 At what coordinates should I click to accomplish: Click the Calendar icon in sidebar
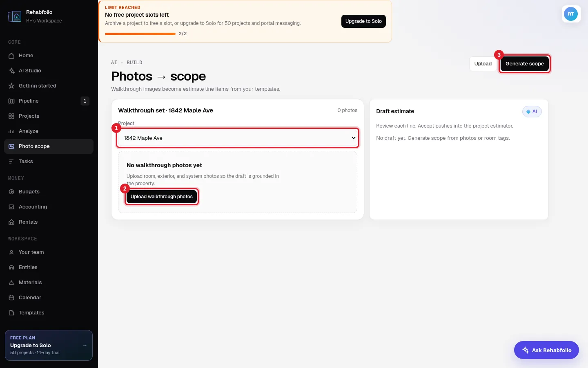pos(11,298)
